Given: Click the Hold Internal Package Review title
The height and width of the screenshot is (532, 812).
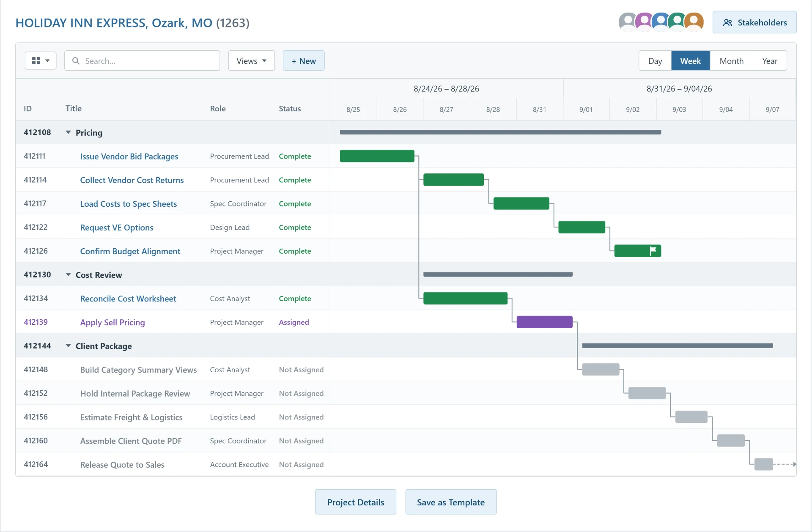Looking at the screenshot, I should pos(135,393).
